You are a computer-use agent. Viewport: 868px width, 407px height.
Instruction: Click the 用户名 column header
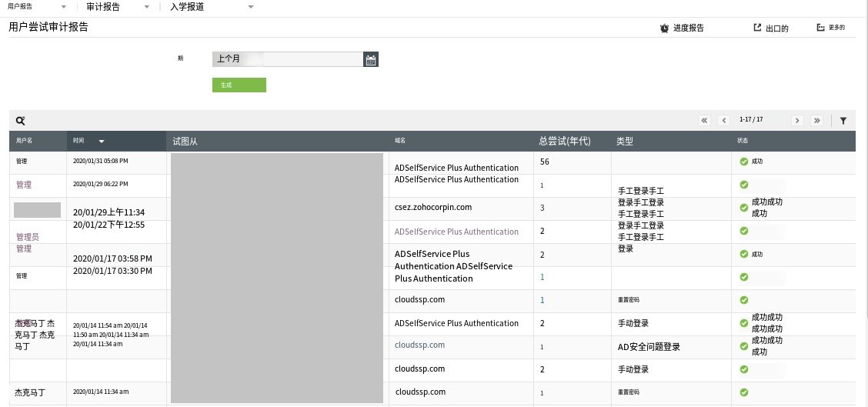(x=24, y=142)
